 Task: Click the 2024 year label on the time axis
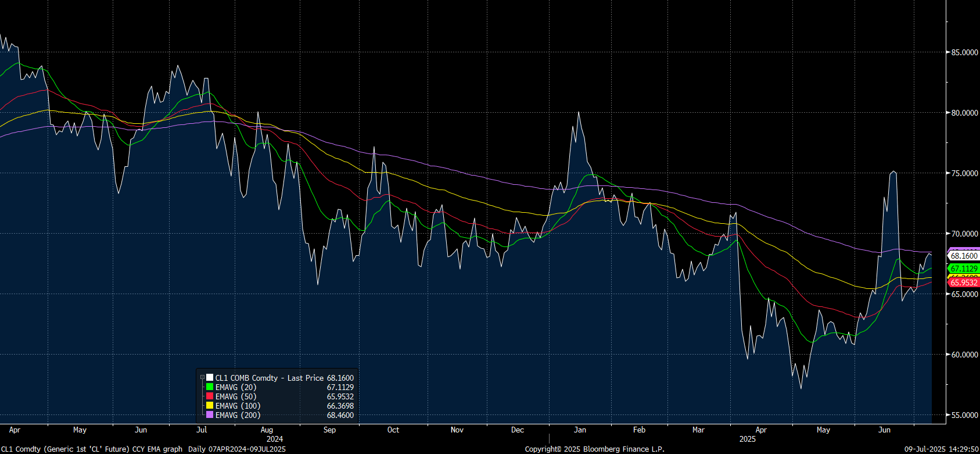pos(275,439)
